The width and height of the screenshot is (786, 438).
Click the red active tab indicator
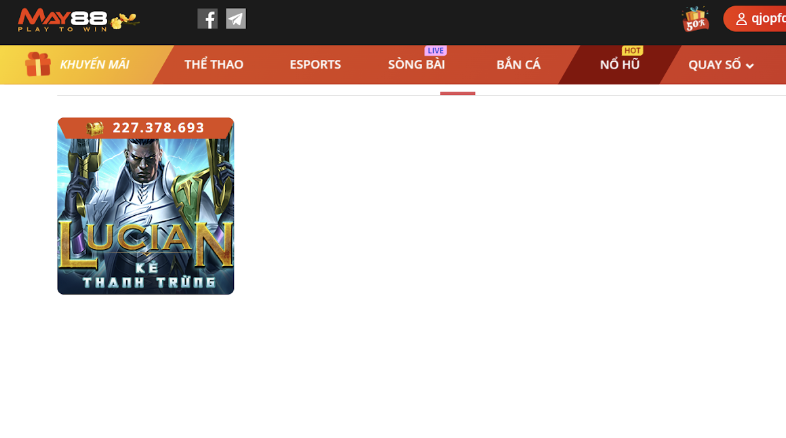[457, 93]
